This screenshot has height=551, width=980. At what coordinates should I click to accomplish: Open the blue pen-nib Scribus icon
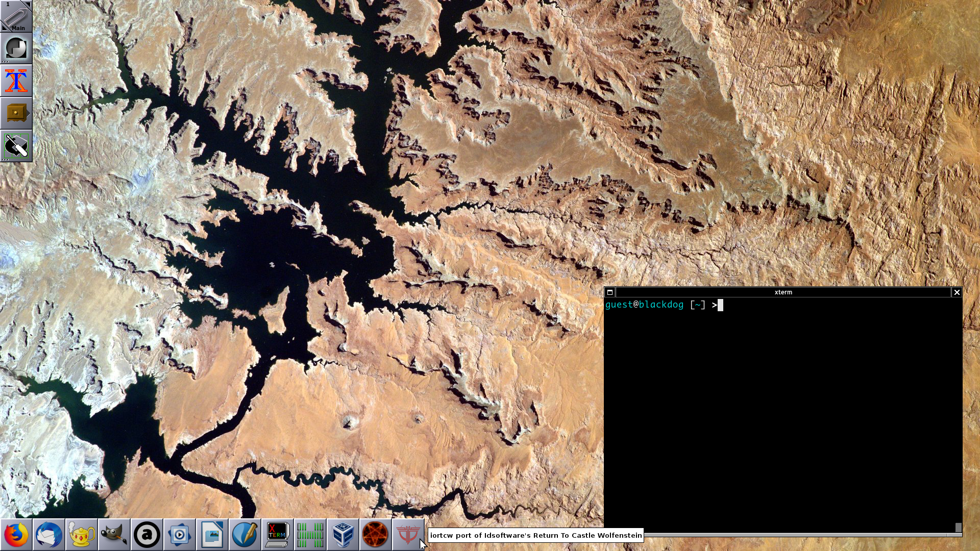coord(245,535)
